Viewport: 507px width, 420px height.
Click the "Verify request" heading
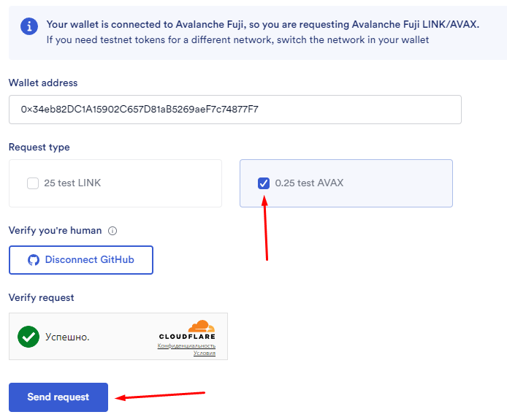(41, 297)
